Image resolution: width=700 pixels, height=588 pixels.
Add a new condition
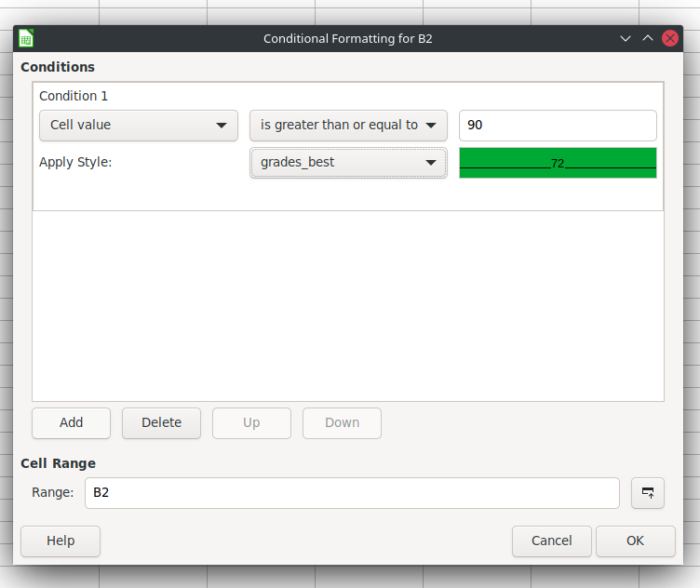(x=71, y=423)
